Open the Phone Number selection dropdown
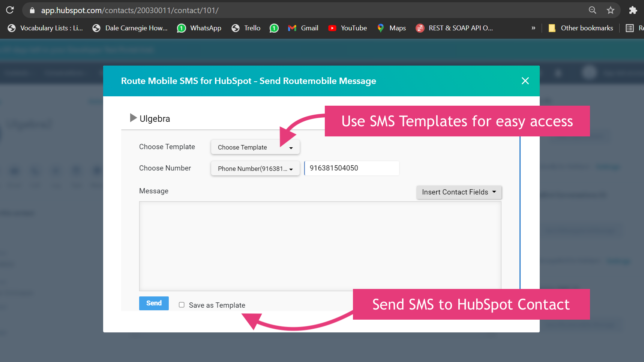Screen dimensions: 644x362 255,168
